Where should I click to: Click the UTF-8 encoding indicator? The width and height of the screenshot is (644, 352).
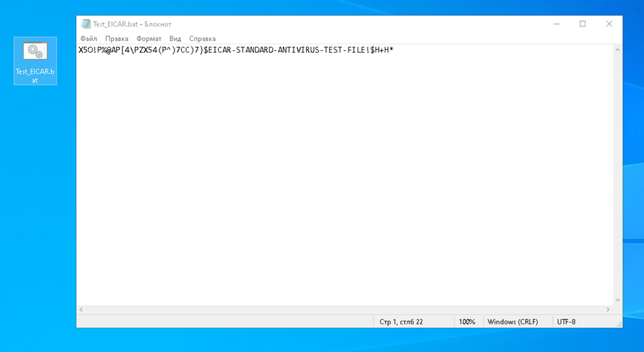[x=567, y=322]
